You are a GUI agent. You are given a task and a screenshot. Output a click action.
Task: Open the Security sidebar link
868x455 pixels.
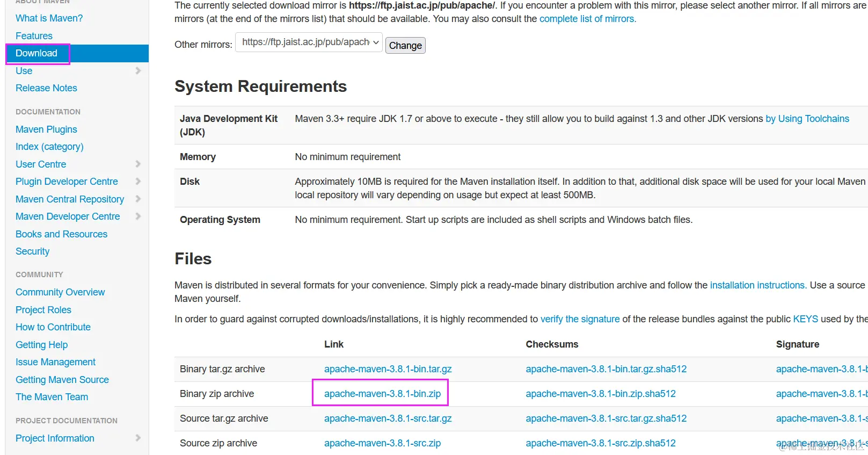pos(32,251)
